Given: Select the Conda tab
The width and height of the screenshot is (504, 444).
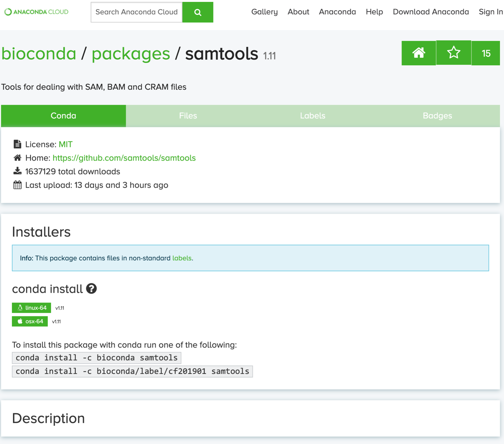Looking at the screenshot, I should pyautogui.click(x=63, y=116).
